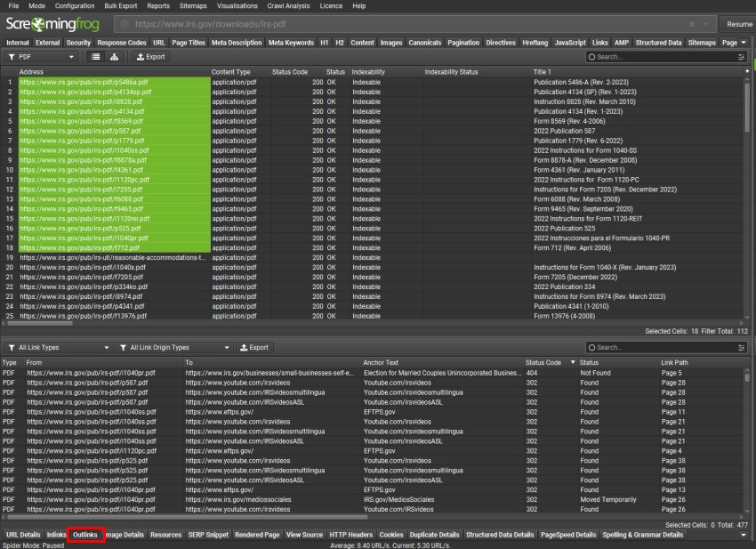Screen dimensions: 756x549
Task: Click the upper Search input field
Action: [x=665, y=57]
